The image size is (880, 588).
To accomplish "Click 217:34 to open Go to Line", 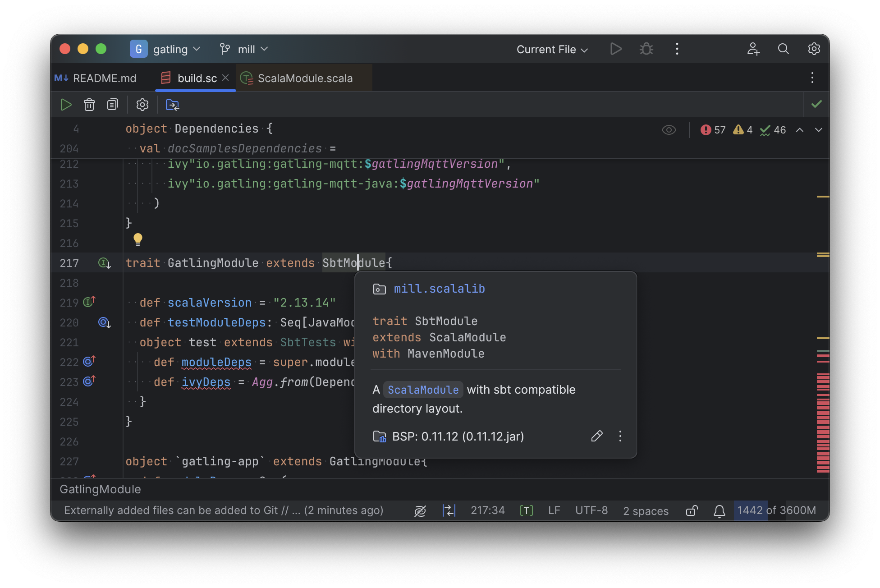I will pyautogui.click(x=487, y=510).
